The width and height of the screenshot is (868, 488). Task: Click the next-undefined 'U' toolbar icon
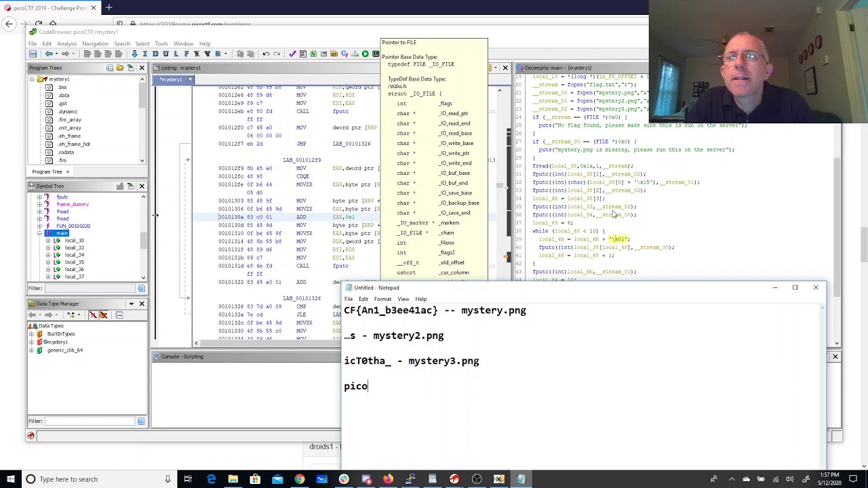[x=165, y=54]
